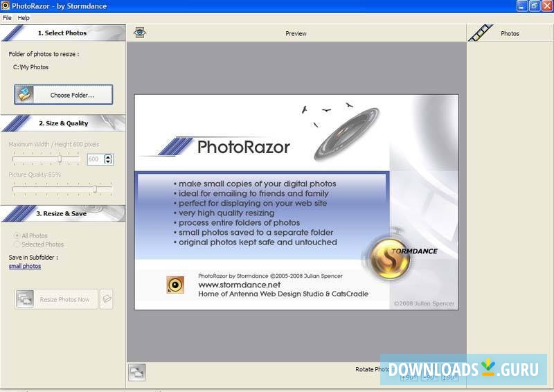Click the orange PhotoRazor eye icon in splash

click(x=175, y=285)
